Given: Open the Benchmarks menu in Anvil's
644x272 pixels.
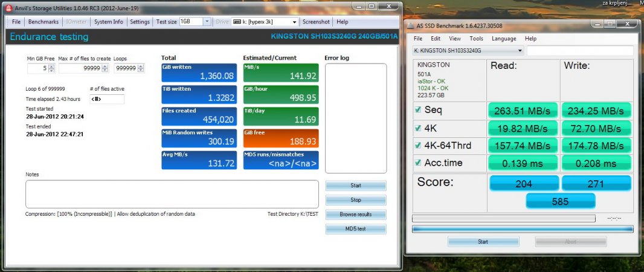Looking at the screenshot, I should (x=43, y=22).
